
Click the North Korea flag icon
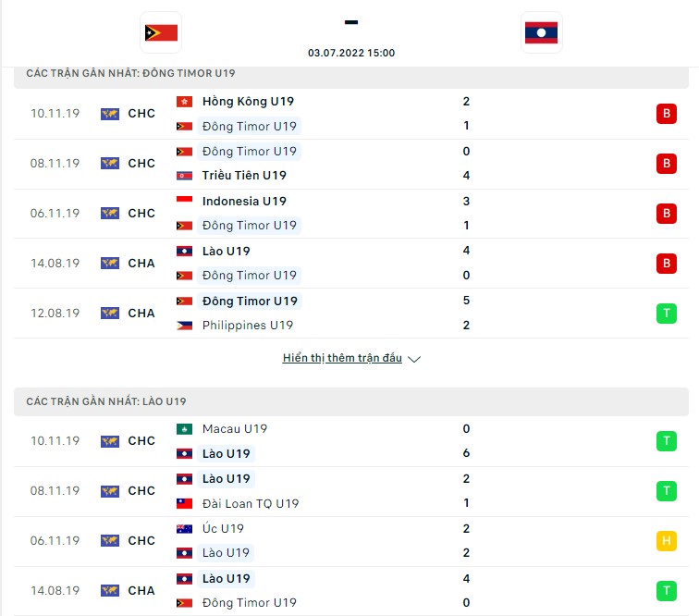(184, 176)
